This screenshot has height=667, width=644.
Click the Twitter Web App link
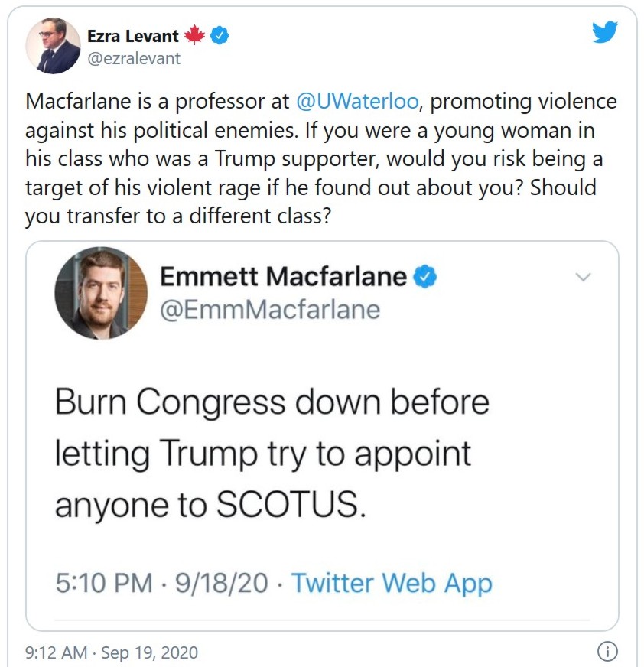[x=392, y=584]
